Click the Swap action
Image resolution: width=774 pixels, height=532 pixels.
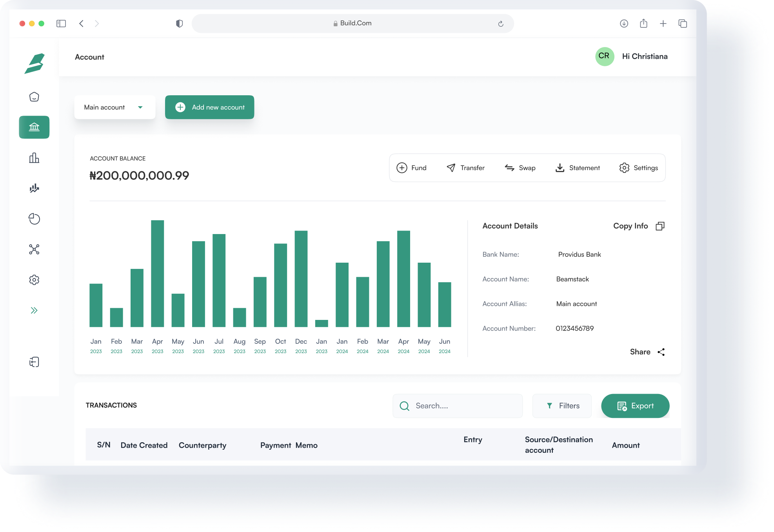point(520,168)
